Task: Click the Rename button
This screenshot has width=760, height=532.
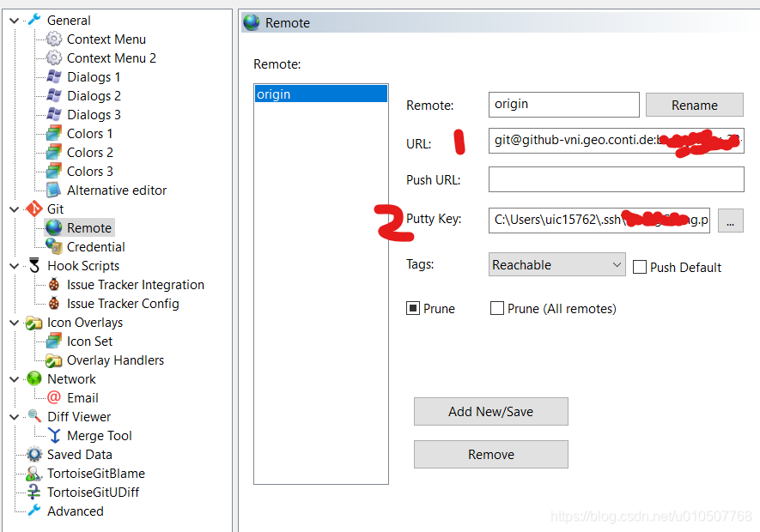Action: pyautogui.click(x=694, y=106)
